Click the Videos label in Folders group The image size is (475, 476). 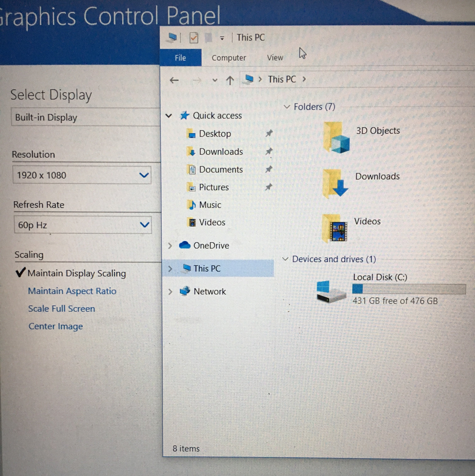(x=367, y=221)
